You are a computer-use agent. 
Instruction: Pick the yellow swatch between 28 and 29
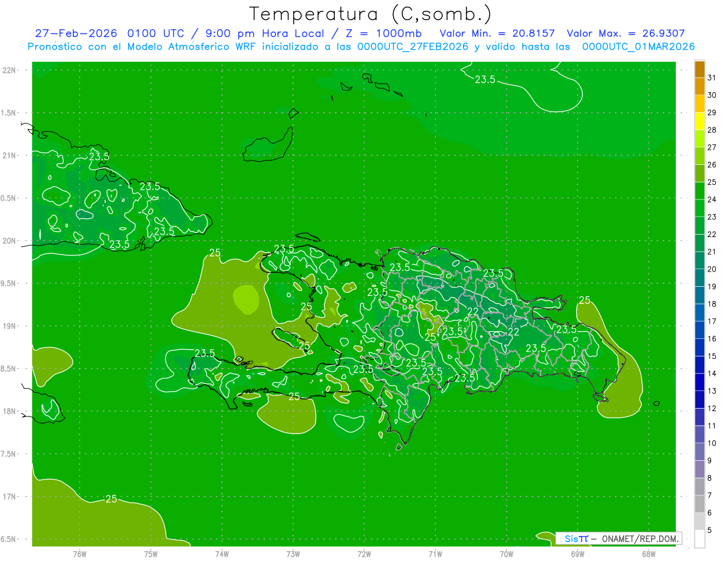(699, 121)
